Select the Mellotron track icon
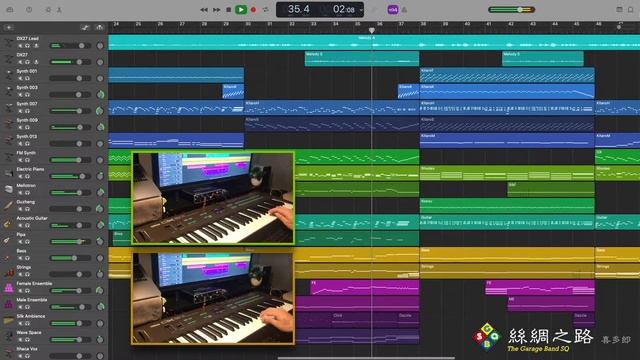The image size is (640, 360). 9,189
